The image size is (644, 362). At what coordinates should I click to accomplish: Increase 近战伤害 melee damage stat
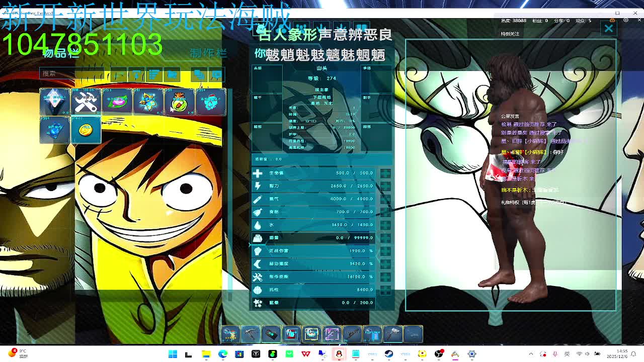[385, 251]
